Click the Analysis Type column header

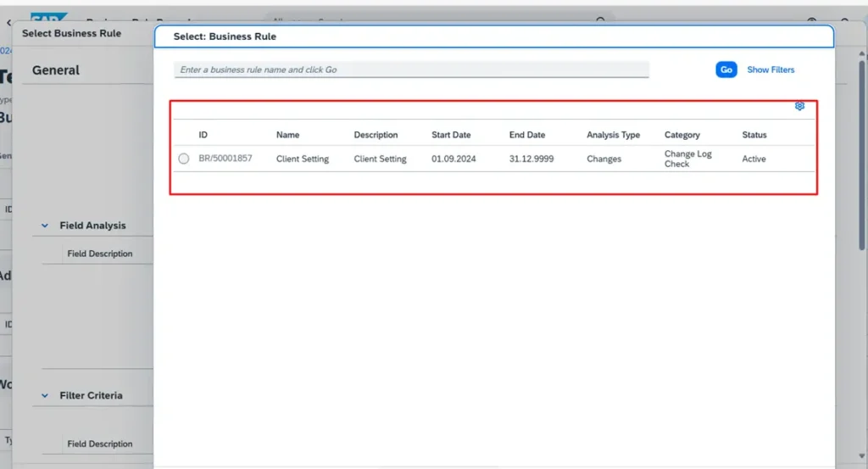tap(613, 135)
